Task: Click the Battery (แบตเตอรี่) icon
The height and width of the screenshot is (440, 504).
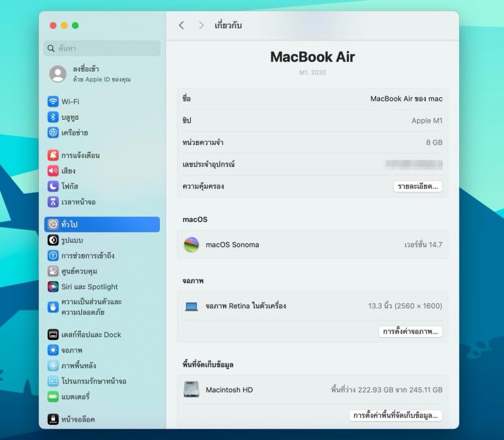Action: pyautogui.click(x=53, y=397)
